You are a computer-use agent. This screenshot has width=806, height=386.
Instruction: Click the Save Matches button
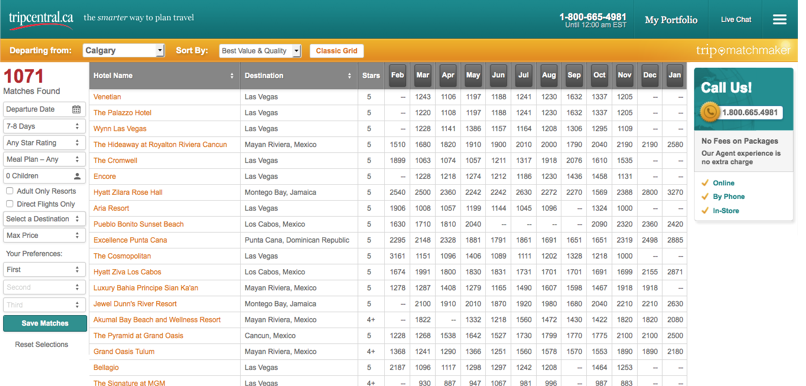[x=45, y=323]
